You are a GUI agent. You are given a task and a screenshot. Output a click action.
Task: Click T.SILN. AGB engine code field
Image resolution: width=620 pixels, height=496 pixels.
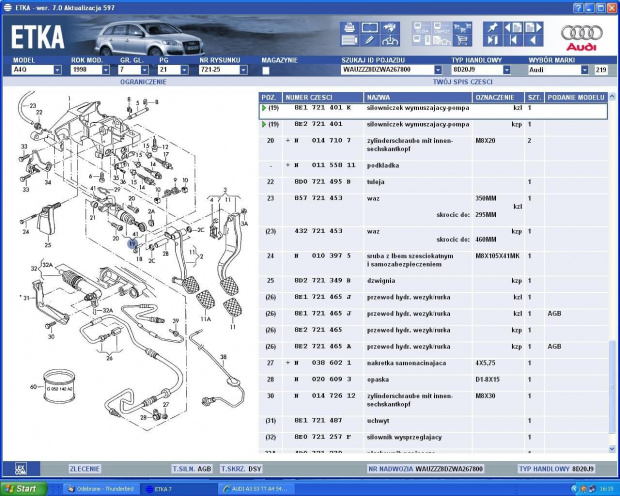[192, 469]
